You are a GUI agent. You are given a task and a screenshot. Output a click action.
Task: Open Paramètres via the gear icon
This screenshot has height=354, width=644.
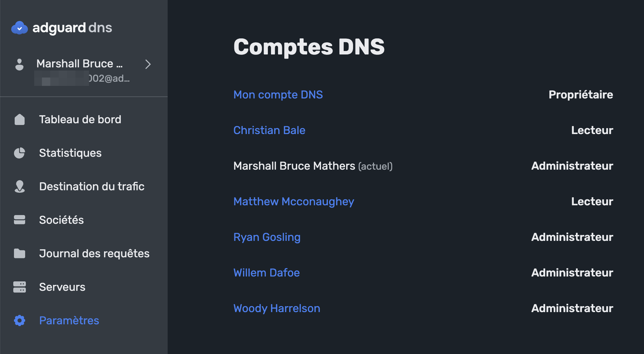tap(20, 320)
